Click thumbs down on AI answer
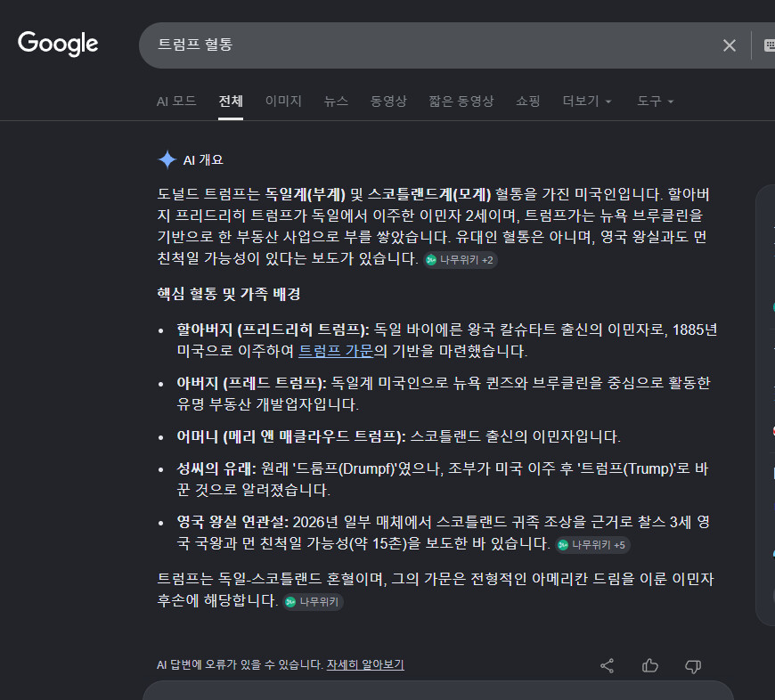775x700 pixels. point(693,666)
